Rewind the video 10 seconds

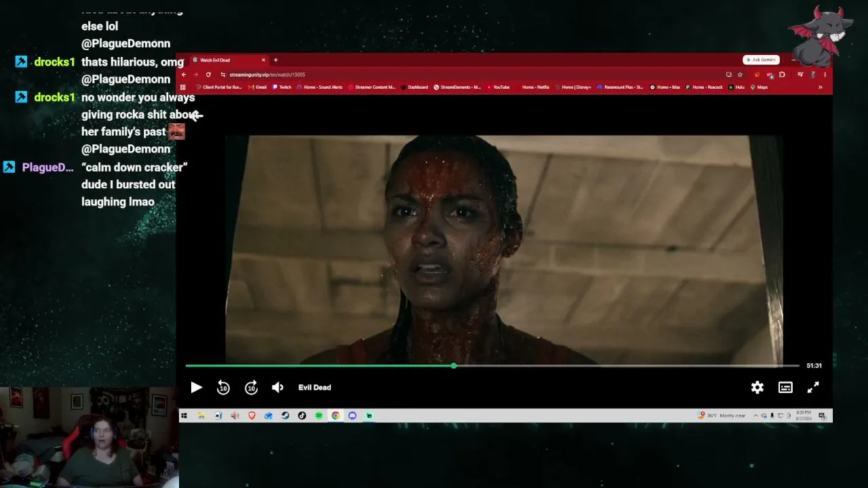(223, 388)
